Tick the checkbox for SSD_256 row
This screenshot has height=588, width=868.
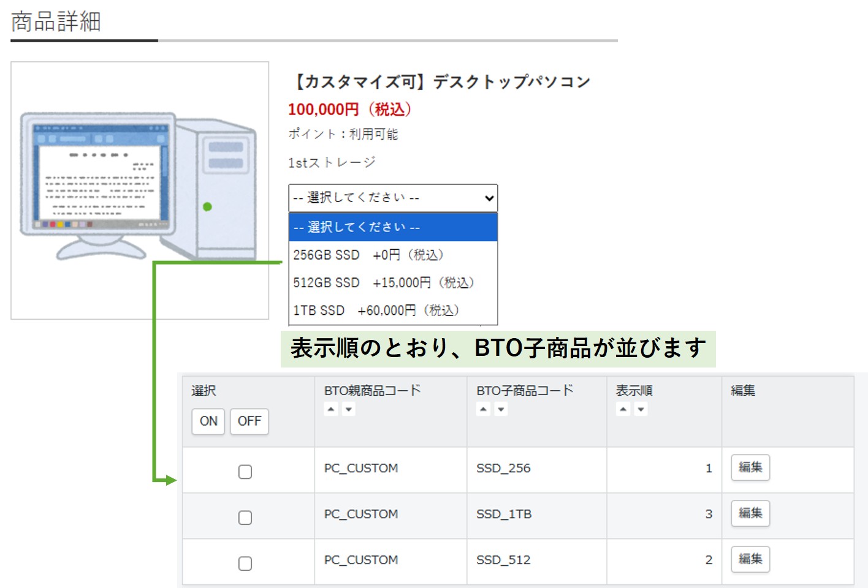[x=245, y=472]
